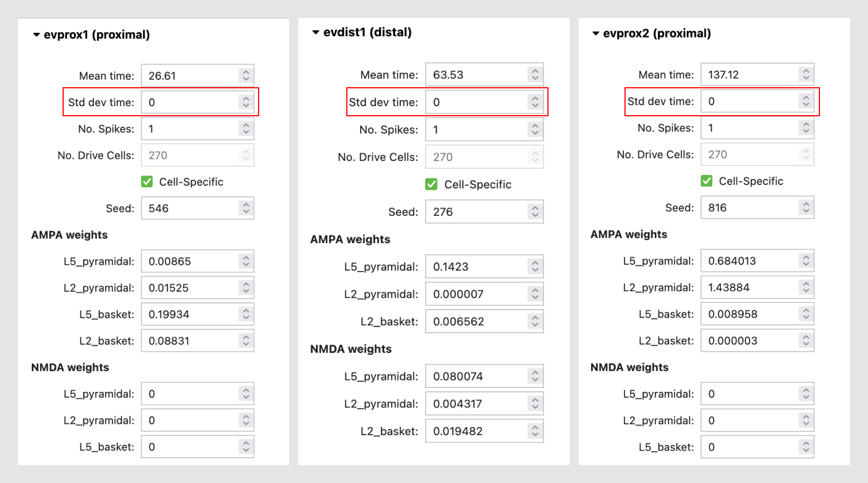Collapse the evprox2 (proximal) section
This screenshot has height=483, width=868.
(596, 34)
